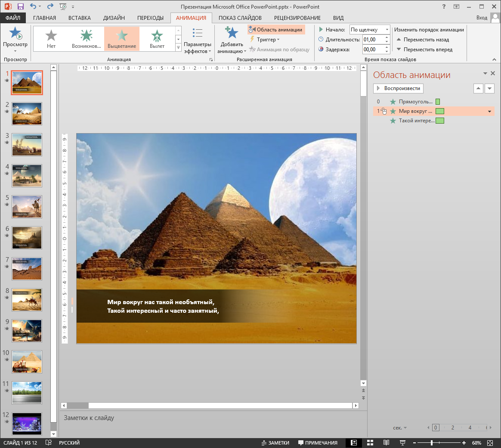Switch to the ВСТАВКА tab
Screen dimensions: 501x448
(x=80, y=18)
